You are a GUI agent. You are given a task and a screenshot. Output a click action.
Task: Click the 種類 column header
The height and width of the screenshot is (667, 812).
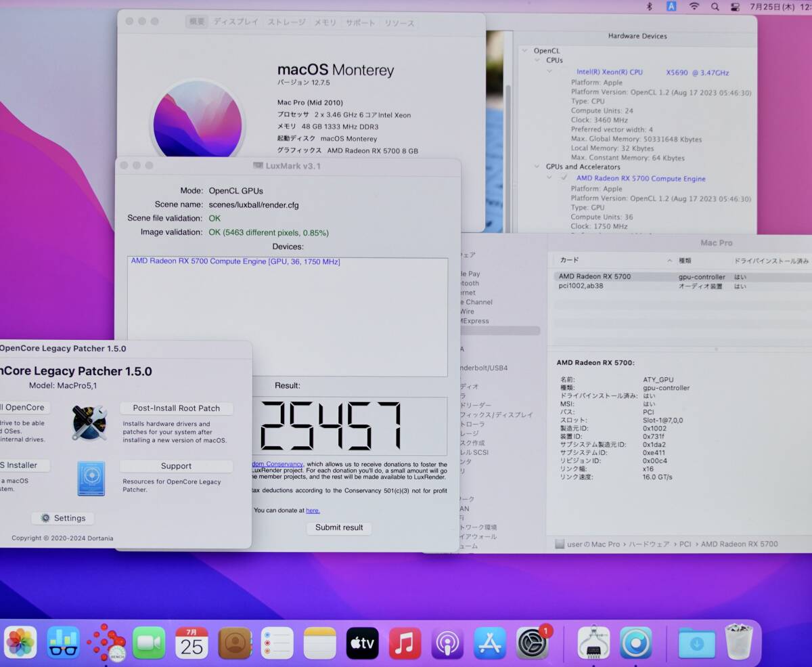point(685,260)
